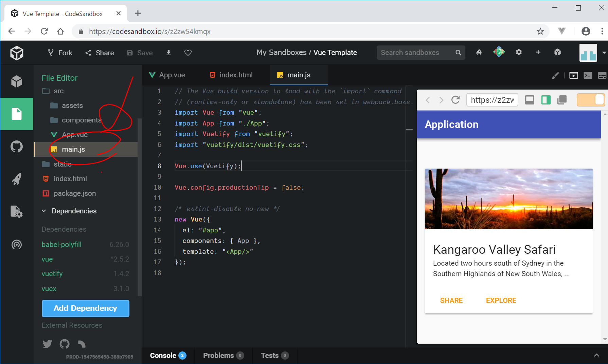
Task: Click the EXPLORE link on card
Action: 501,301
